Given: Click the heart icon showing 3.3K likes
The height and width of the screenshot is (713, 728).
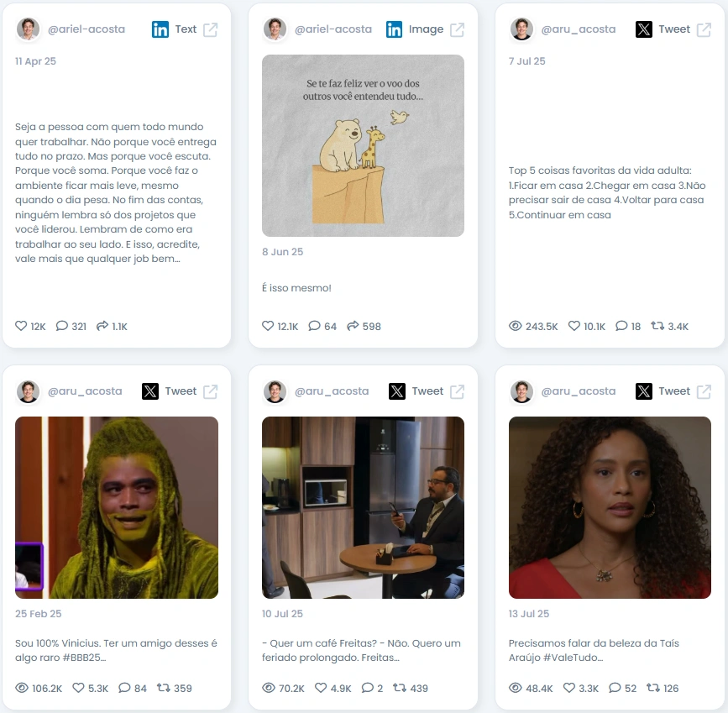Looking at the screenshot, I should tap(569, 688).
